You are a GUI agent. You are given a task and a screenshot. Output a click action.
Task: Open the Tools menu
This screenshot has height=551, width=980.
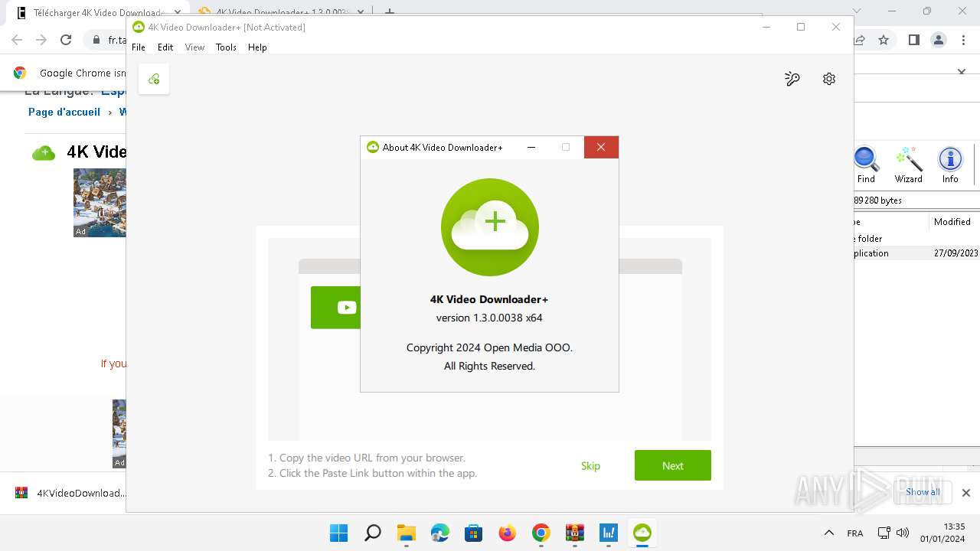(x=226, y=47)
